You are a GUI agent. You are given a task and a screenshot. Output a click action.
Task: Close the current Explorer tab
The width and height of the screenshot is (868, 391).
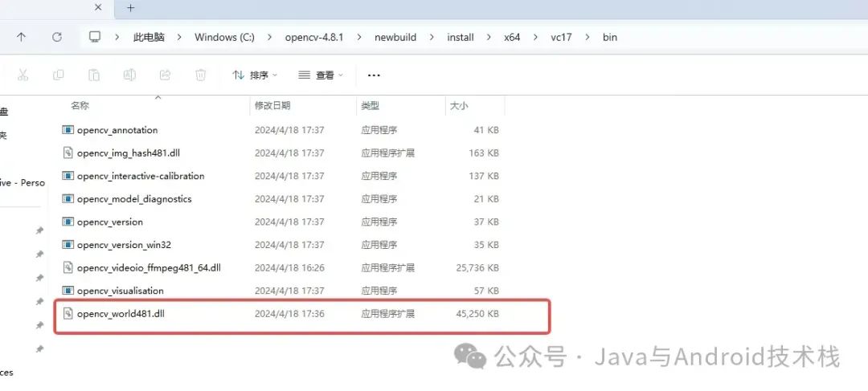(98, 8)
